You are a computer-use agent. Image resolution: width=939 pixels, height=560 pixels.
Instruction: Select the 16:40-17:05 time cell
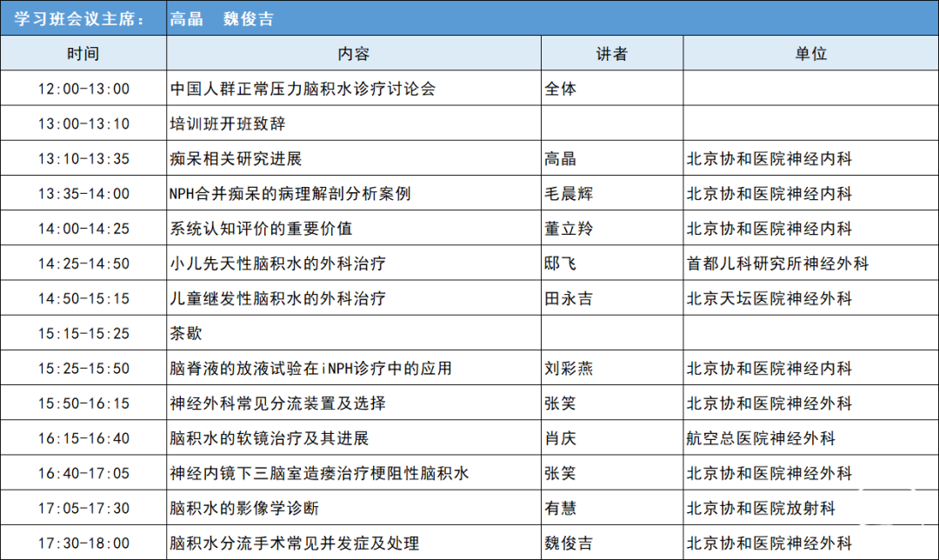(x=83, y=473)
